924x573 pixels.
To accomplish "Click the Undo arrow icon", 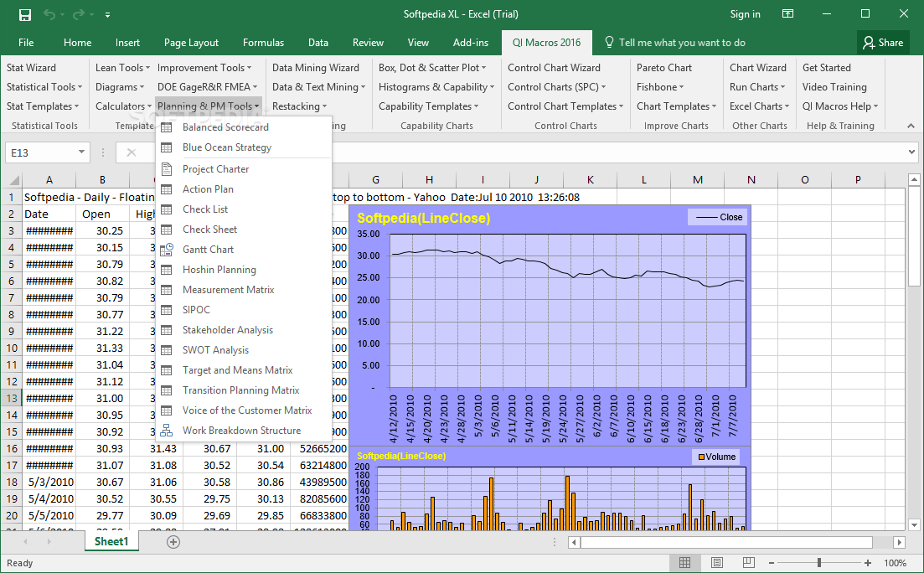I will (x=49, y=15).
